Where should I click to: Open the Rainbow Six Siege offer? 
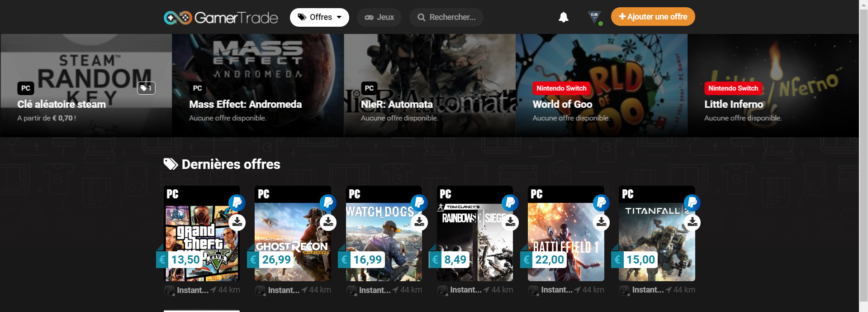click(x=475, y=233)
